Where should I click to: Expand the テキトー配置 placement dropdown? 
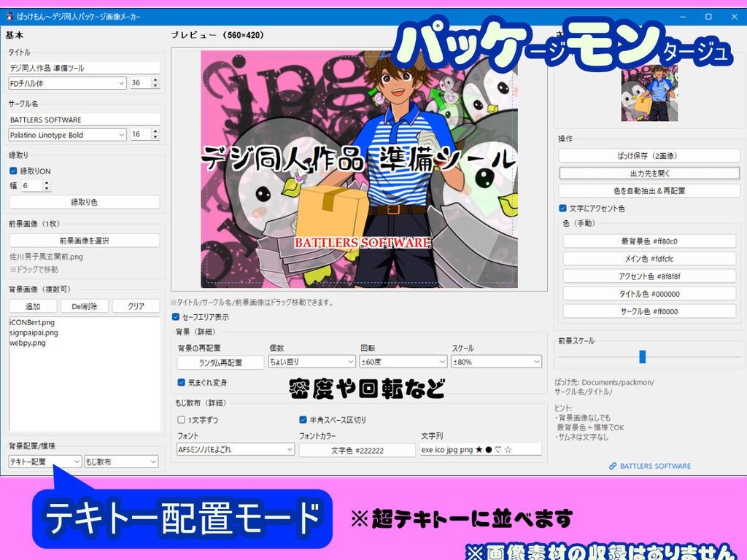point(44,461)
